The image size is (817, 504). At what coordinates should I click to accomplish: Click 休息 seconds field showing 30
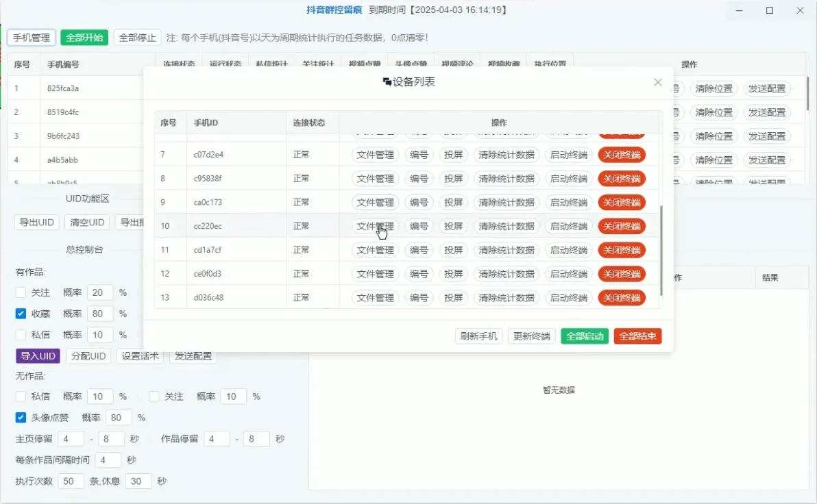point(138,481)
